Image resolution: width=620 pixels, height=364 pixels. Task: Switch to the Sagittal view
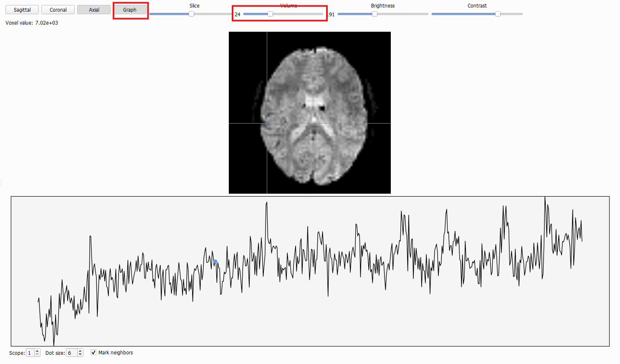(22, 10)
